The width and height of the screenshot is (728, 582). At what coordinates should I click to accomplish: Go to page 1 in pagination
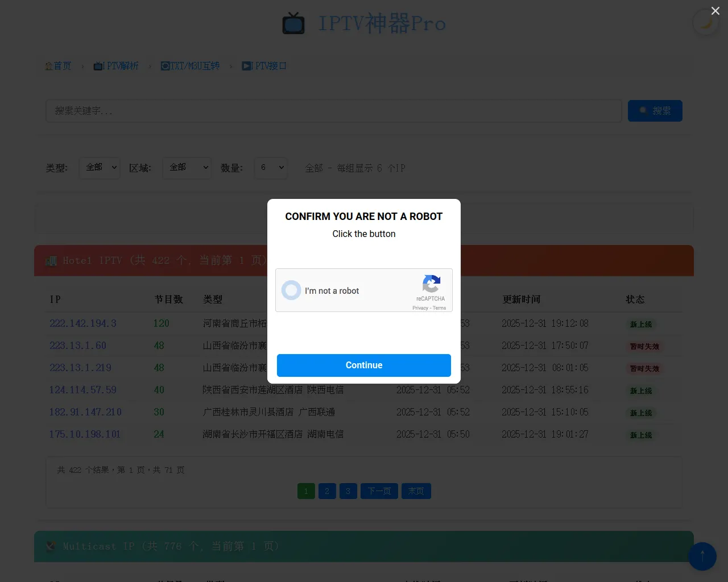[x=306, y=491]
